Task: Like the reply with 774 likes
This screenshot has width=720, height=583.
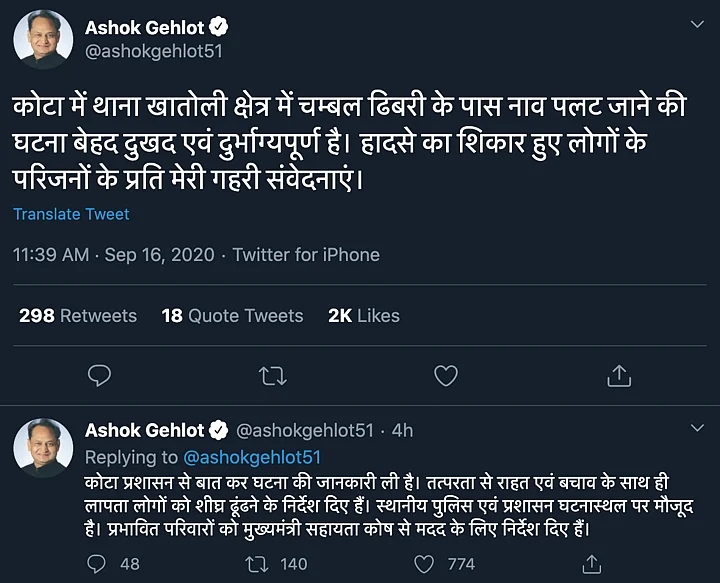Action: [426, 564]
